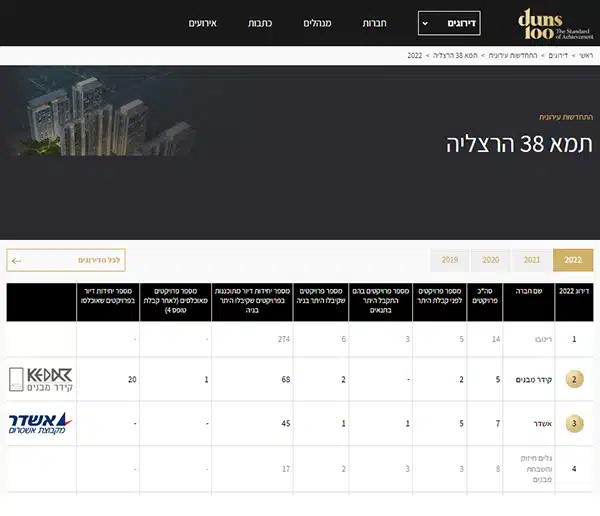The image size is (600, 516).
Task: Click the gold rank 2 medal
Action: (x=574, y=379)
